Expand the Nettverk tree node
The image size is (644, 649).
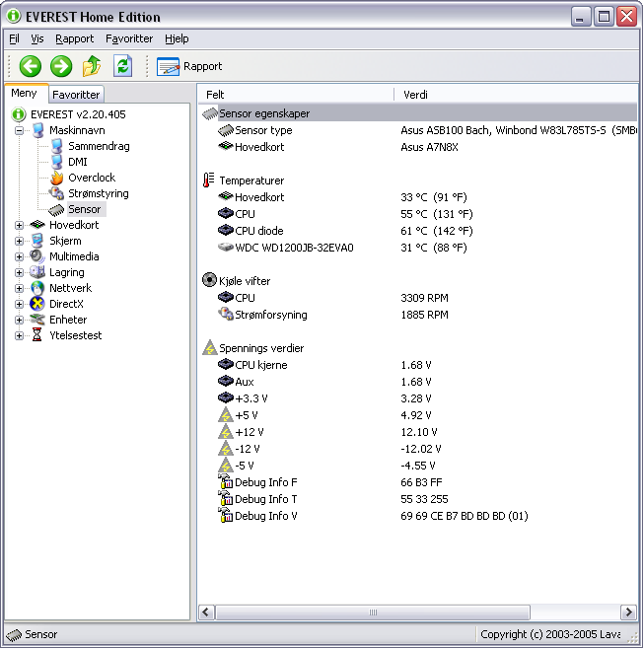click(19, 288)
